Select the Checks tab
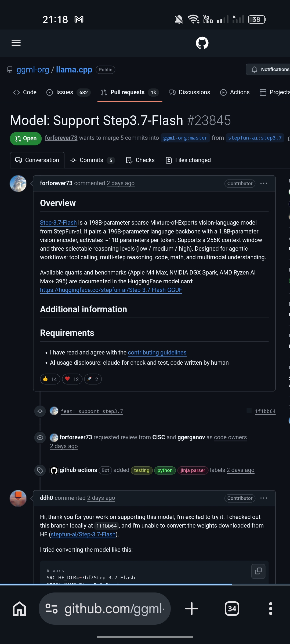The image size is (290, 644). [x=140, y=160]
